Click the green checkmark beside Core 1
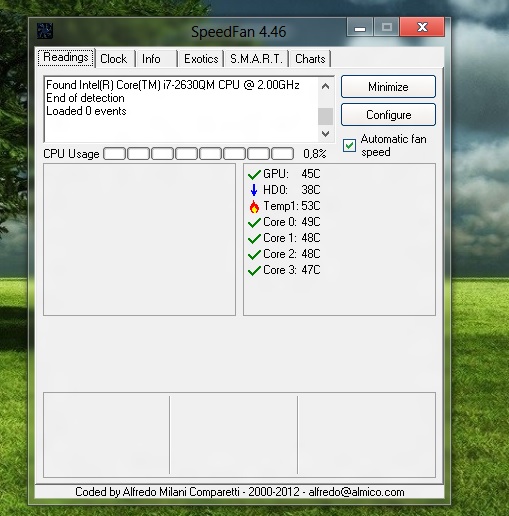 (254, 238)
